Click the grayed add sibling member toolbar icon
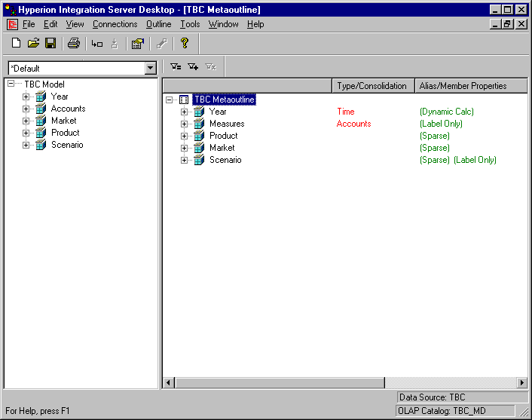Viewport: 532px width, 420px height. [x=115, y=44]
